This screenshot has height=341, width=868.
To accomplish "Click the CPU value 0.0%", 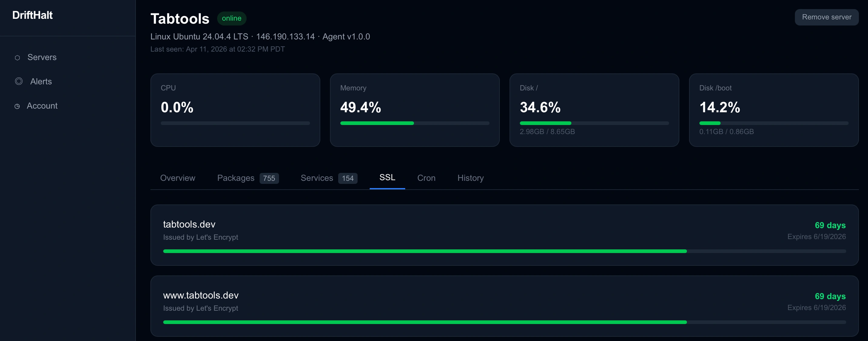I will [x=177, y=107].
